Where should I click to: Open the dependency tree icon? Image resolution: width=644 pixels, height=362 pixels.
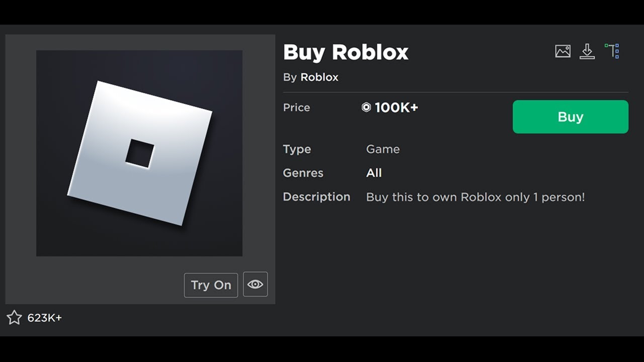click(x=612, y=51)
